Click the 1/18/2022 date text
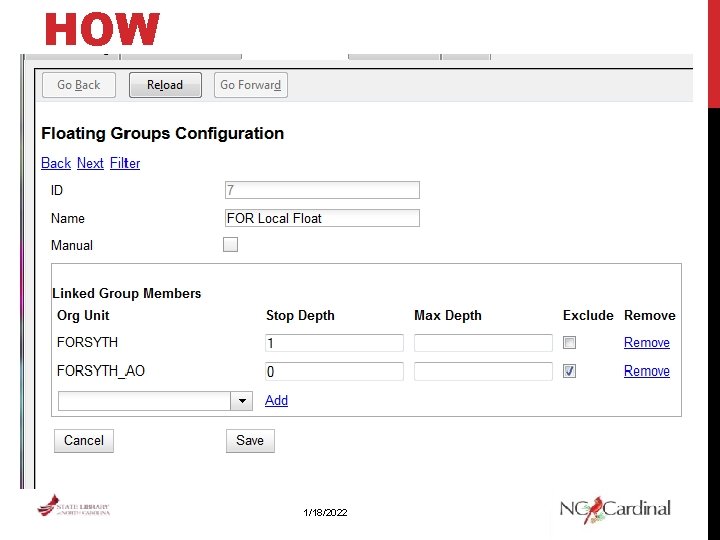This screenshot has width=720, height=540. [x=325, y=512]
